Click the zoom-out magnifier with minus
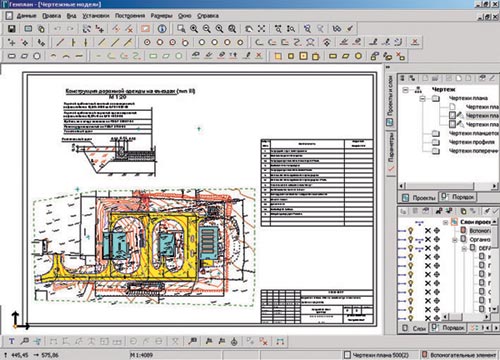Viewport: 500px width, 360px height. tap(207, 29)
